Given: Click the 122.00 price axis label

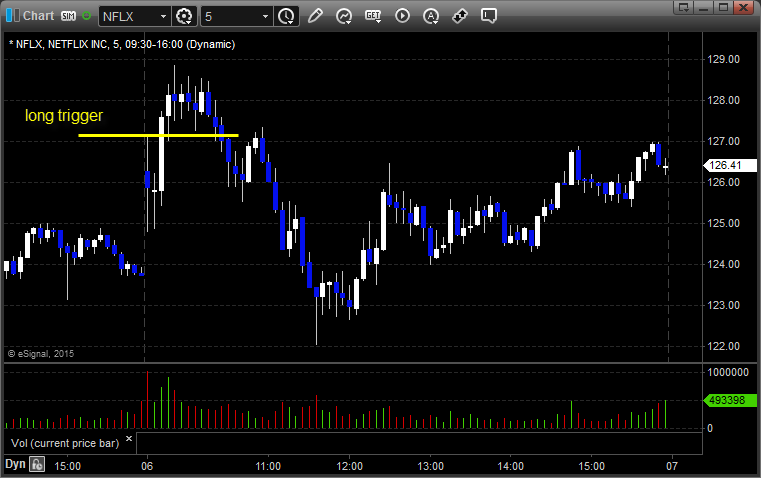Looking at the screenshot, I should (x=724, y=346).
